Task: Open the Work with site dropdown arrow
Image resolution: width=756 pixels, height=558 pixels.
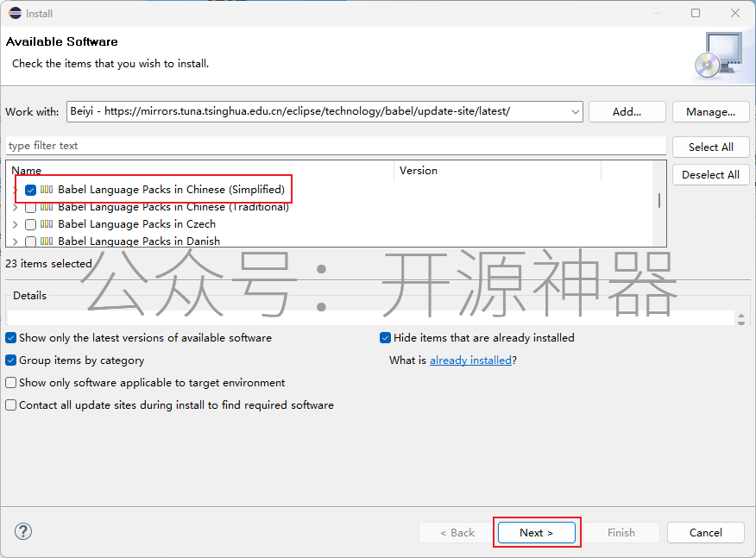Action: click(575, 112)
